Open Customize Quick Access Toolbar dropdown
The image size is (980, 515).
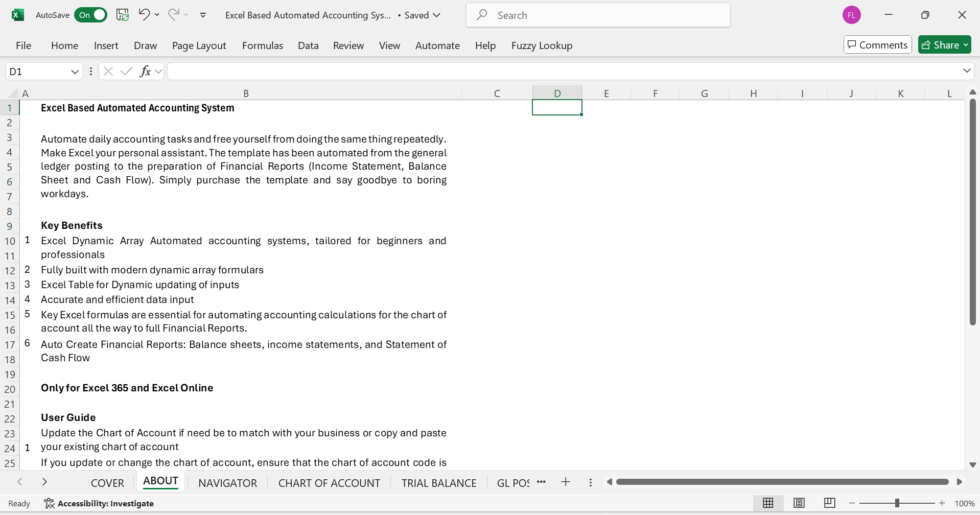pyautogui.click(x=203, y=15)
